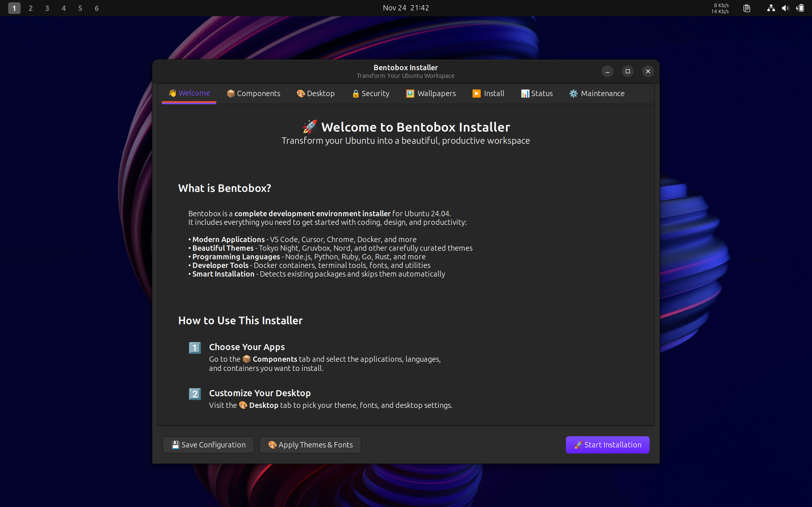Click the bar chart icon for Status
This screenshot has width=812, height=507.
pyautogui.click(x=525, y=94)
